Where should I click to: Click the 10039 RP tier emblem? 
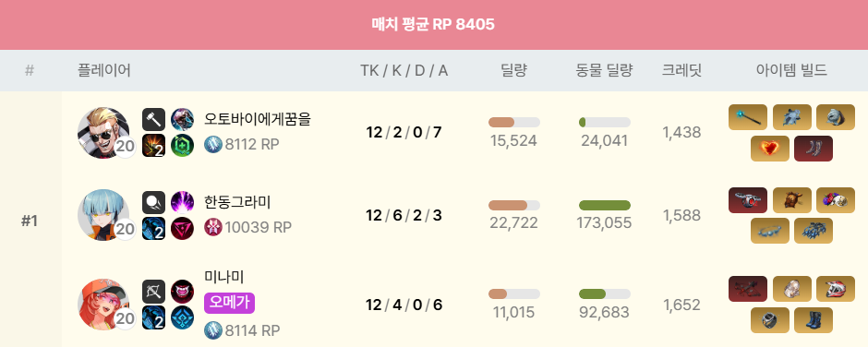coord(213,227)
